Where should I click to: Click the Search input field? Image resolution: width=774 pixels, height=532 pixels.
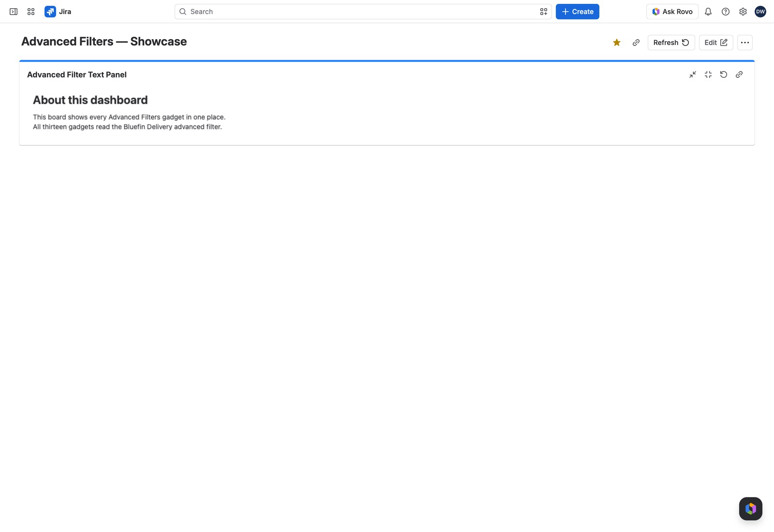(363, 12)
